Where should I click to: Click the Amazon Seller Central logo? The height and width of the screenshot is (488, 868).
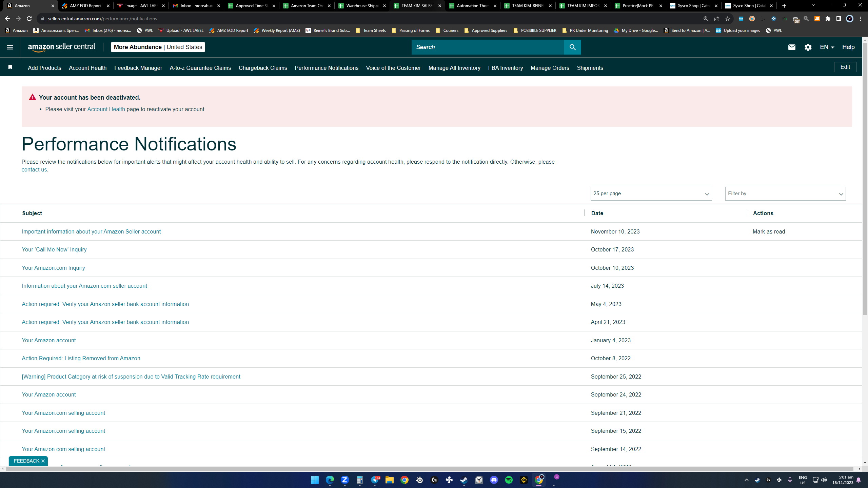coord(62,47)
